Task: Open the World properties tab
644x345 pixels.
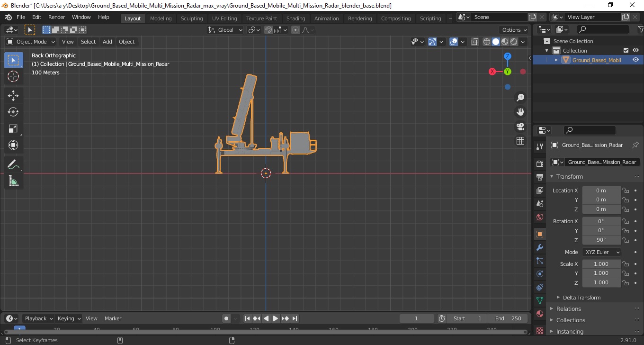Action: pyautogui.click(x=539, y=217)
